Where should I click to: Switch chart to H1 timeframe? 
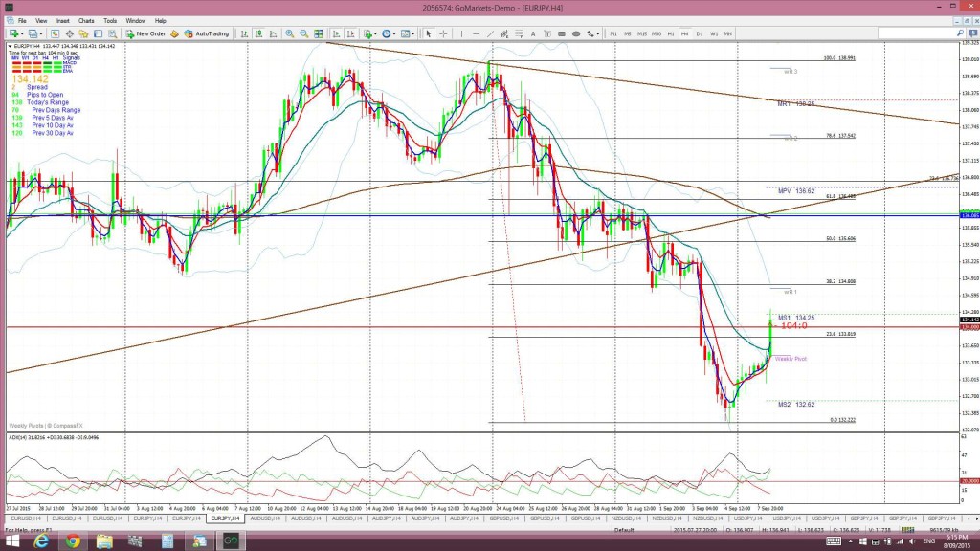coord(671,33)
